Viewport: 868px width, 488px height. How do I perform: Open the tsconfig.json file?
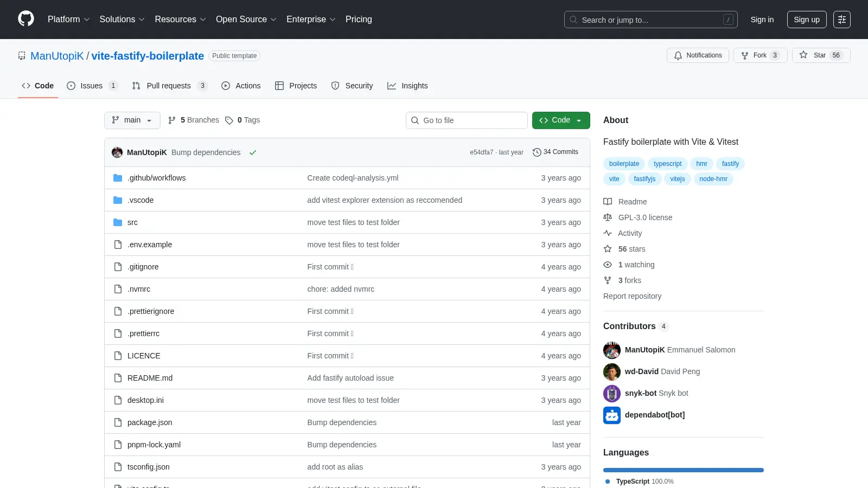148,467
